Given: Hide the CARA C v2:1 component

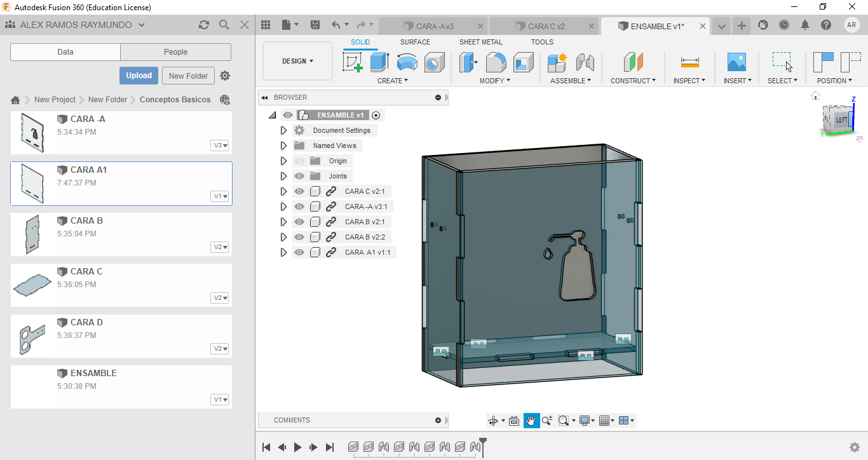Looking at the screenshot, I should click(299, 191).
